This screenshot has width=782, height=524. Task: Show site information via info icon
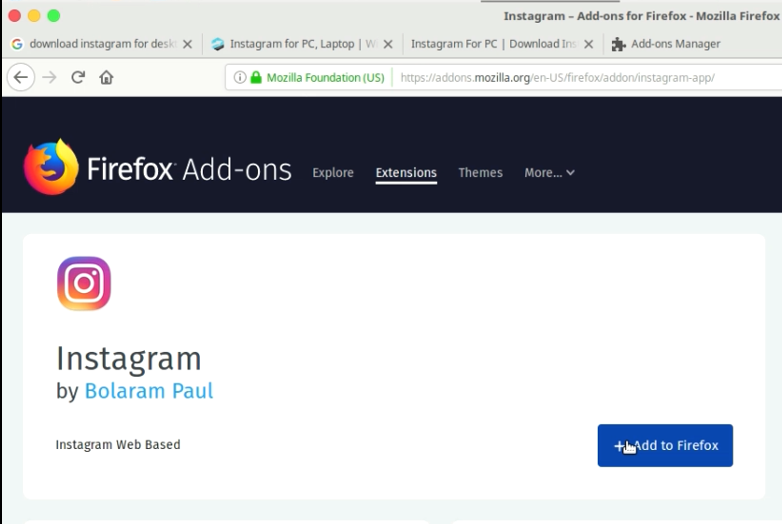tap(240, 77)
